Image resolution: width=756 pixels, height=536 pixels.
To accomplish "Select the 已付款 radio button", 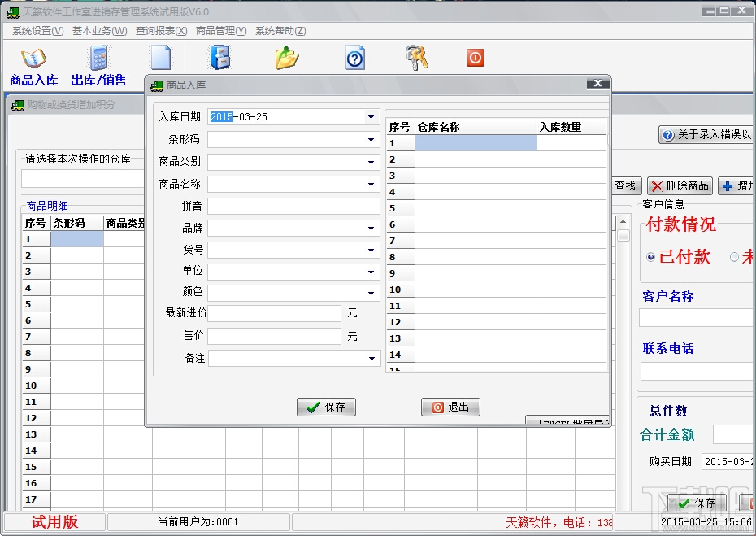I will coord(651,257).
